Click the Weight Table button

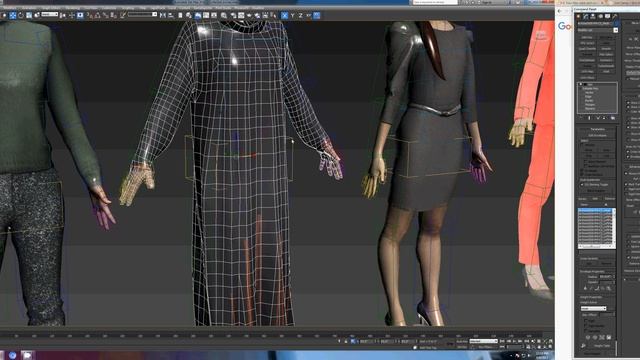[x=602, y=345]
